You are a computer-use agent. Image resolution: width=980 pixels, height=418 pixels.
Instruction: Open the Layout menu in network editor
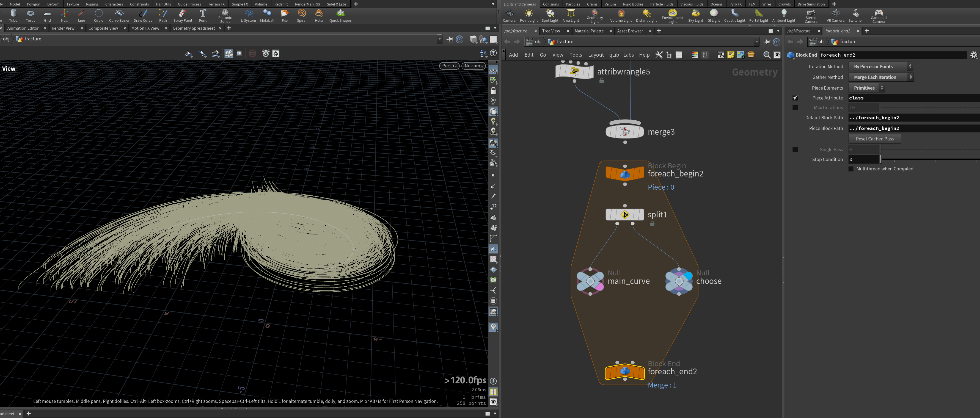(596, 55)
